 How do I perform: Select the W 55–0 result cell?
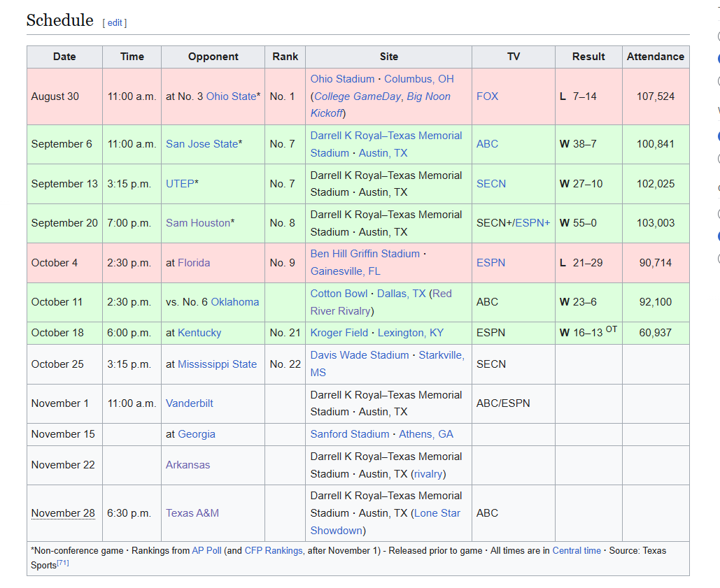[x=588, y=223]
